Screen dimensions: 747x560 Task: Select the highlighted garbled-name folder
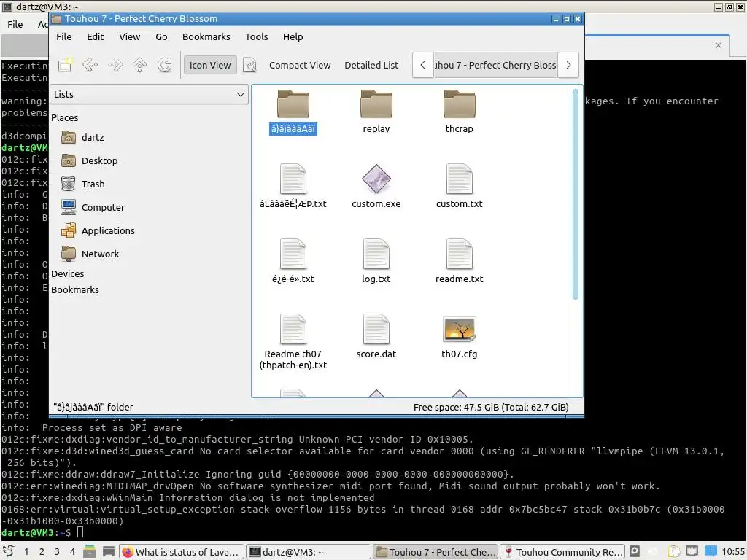tap(293, 112)
